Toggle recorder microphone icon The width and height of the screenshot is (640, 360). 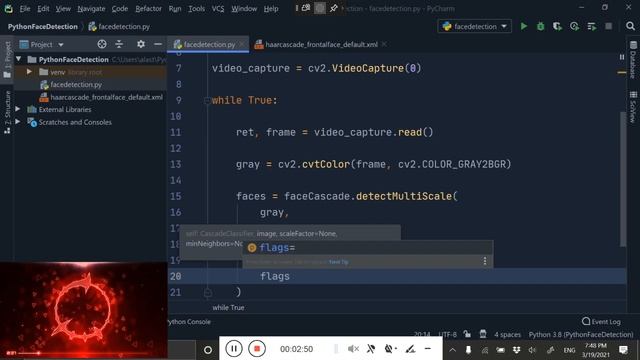(x=371, y=349)
